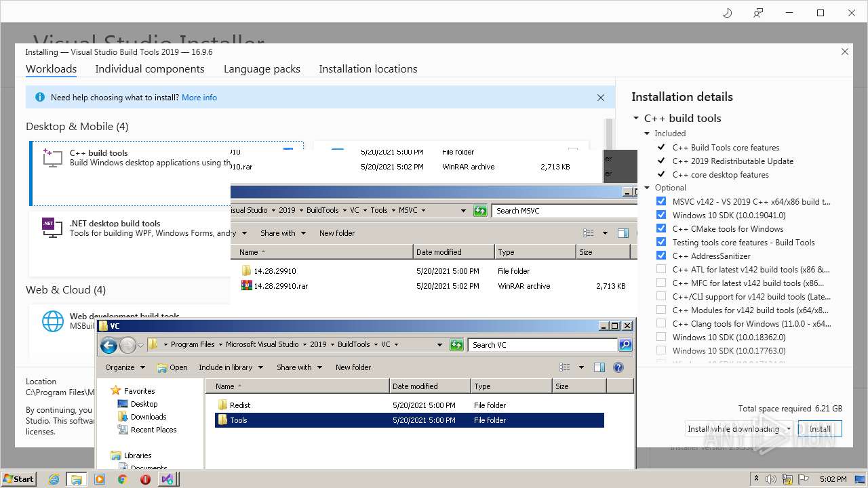Sort by Date modified column in VC window
Image resolution: width=868 pixels, height=488 pixels.
430,386
